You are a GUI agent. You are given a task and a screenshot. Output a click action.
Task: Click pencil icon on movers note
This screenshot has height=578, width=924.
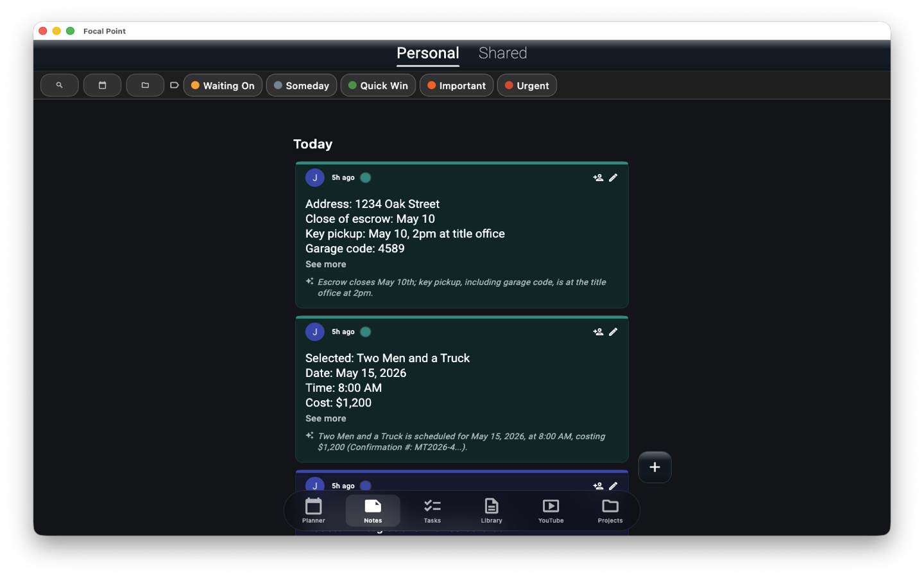pos(613,332)
